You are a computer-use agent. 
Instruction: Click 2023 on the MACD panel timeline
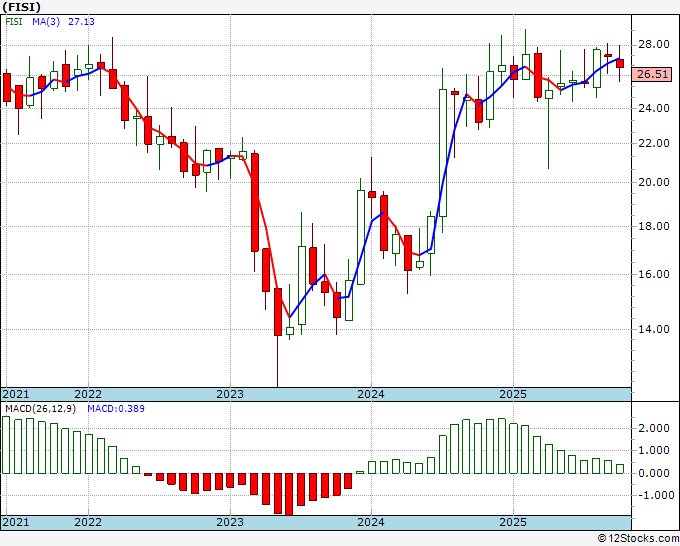(230, 522)
